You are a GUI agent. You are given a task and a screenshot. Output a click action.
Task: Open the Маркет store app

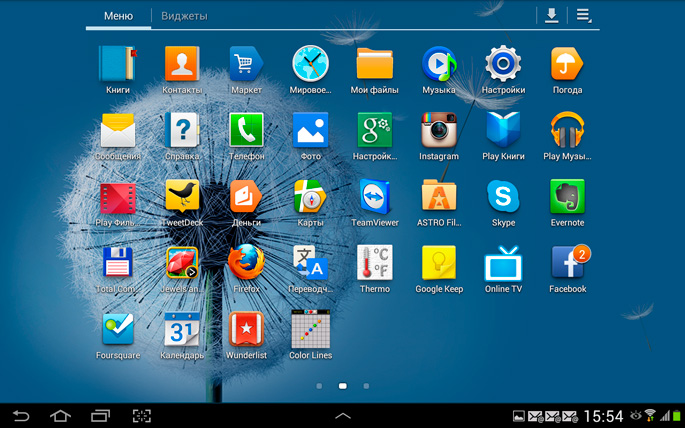246,64
